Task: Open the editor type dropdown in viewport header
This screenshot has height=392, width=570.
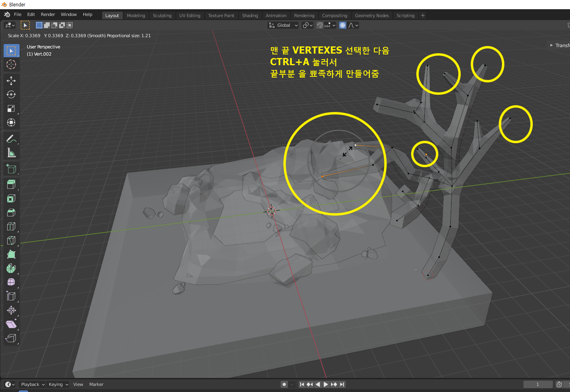Action: (x=10, y=25)
